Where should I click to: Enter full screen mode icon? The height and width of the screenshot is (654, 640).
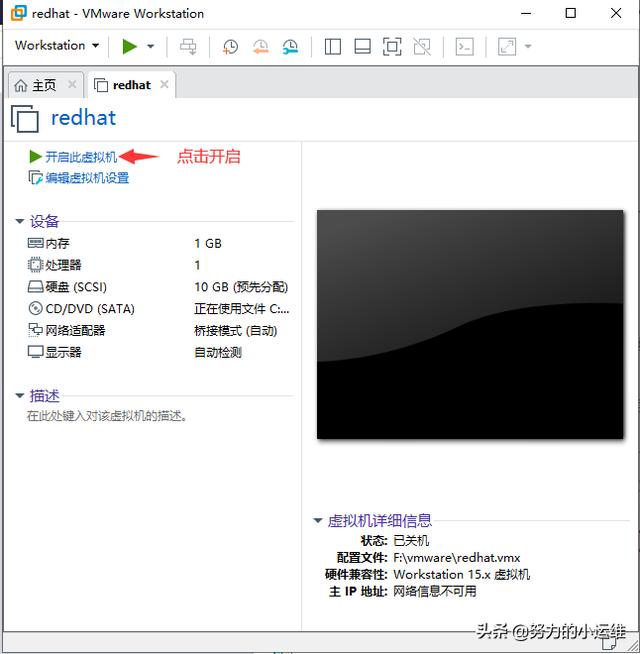tap(392, 46)
